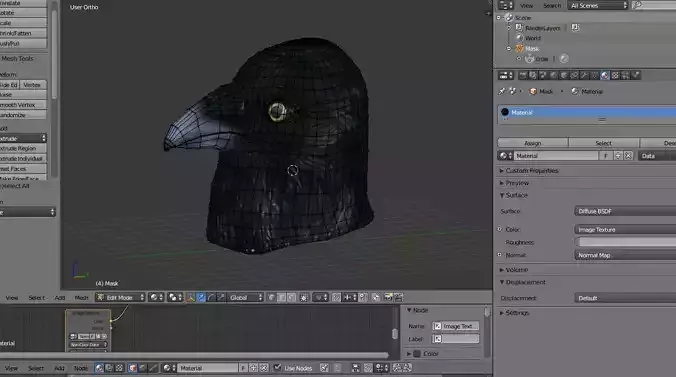The width and height of the screenshot is (676, 377).
Task: Open the Particles properties tab
Action: [x=625, y=75]
